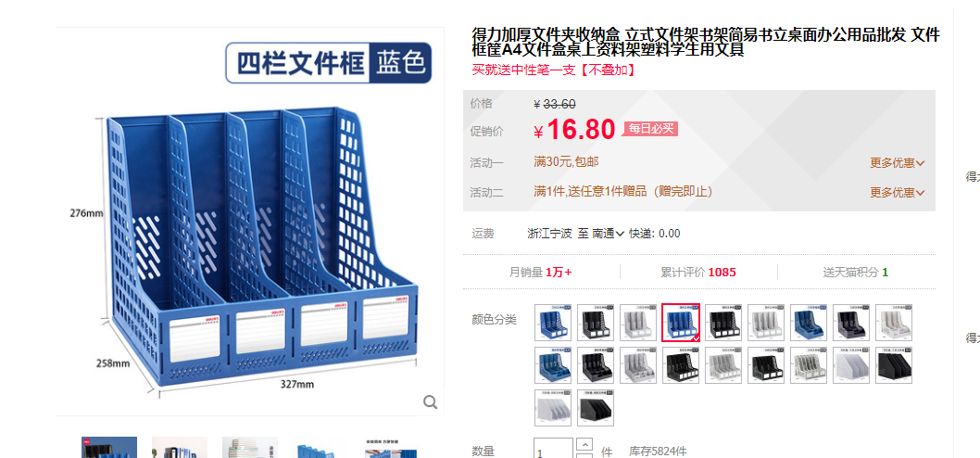
Task: Select the black rack swatch in third row
Action: 596,408
